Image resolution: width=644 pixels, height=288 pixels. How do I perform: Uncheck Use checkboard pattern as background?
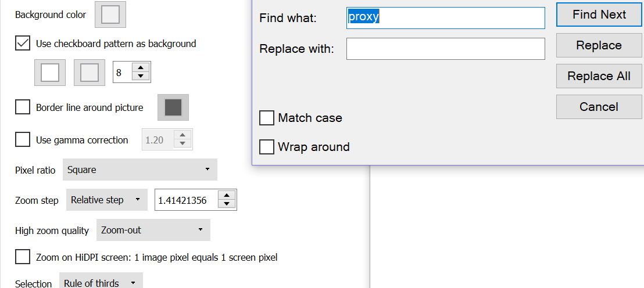[x=23, y=44]
